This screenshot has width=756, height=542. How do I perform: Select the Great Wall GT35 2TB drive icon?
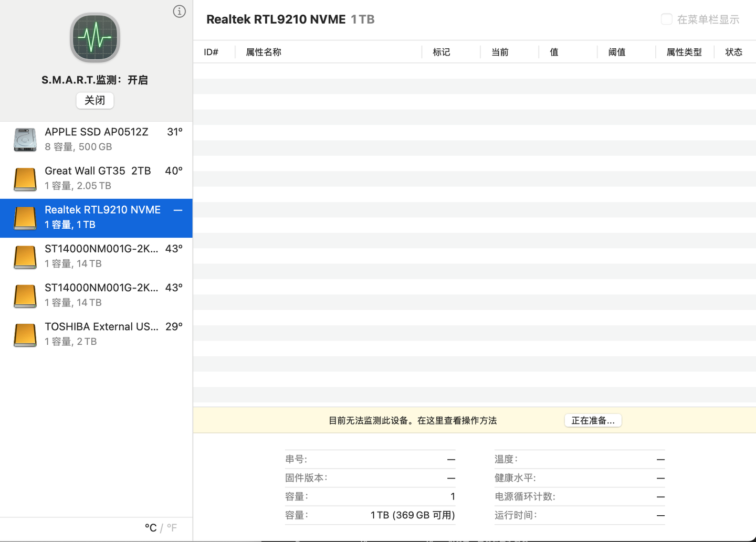tap(25, 179)
